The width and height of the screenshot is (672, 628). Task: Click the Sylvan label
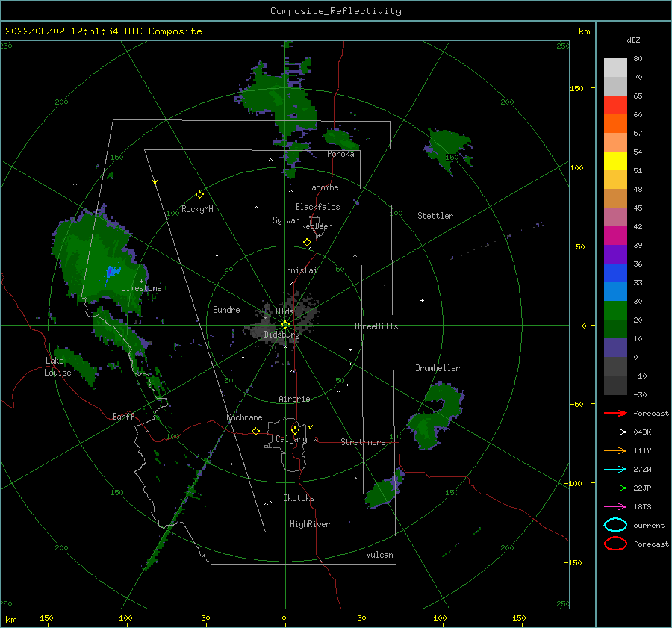pos(286,220)
